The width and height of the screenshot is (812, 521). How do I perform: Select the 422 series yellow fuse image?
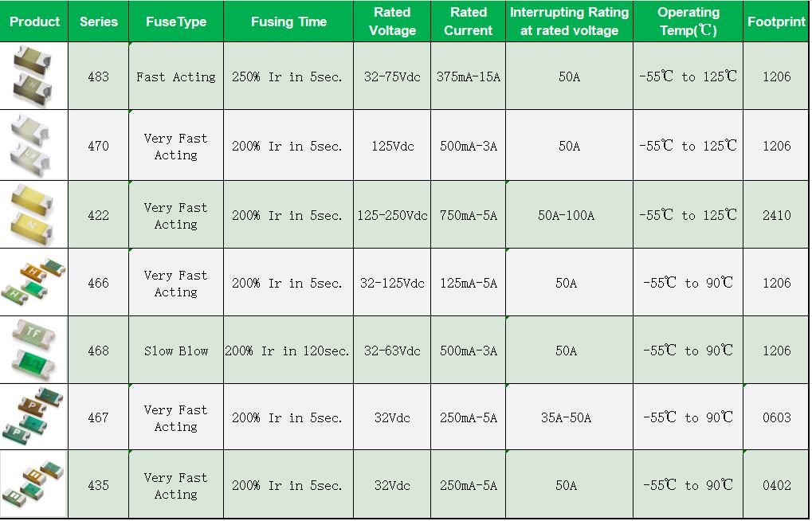tap(33, 215)
